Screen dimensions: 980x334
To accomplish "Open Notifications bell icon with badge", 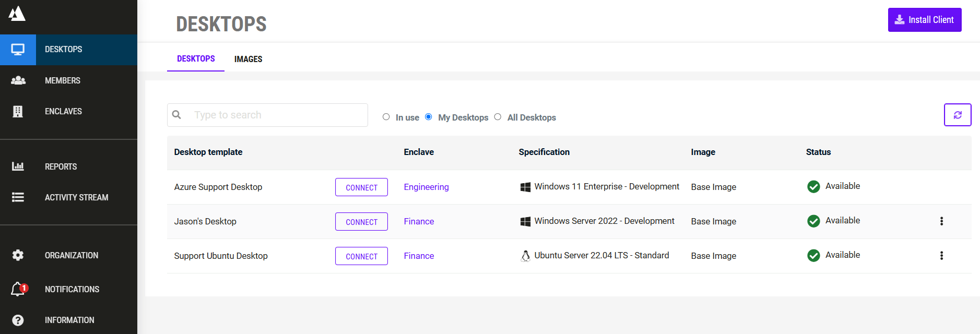I will click(18, 289).
